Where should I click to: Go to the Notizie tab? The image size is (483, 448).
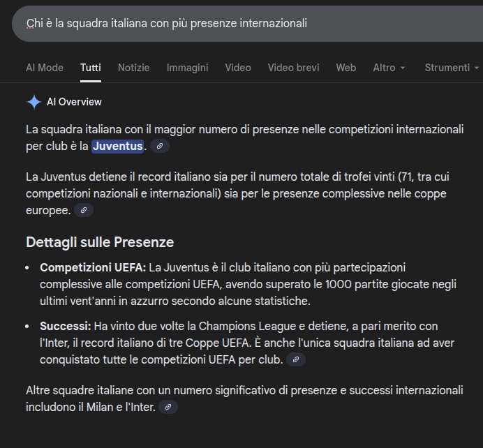133,68
